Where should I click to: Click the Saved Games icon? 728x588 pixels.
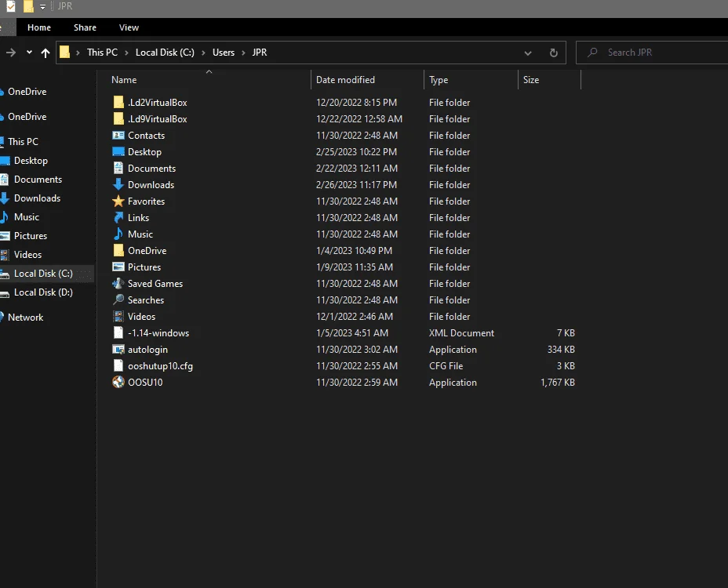pos(118,283)
